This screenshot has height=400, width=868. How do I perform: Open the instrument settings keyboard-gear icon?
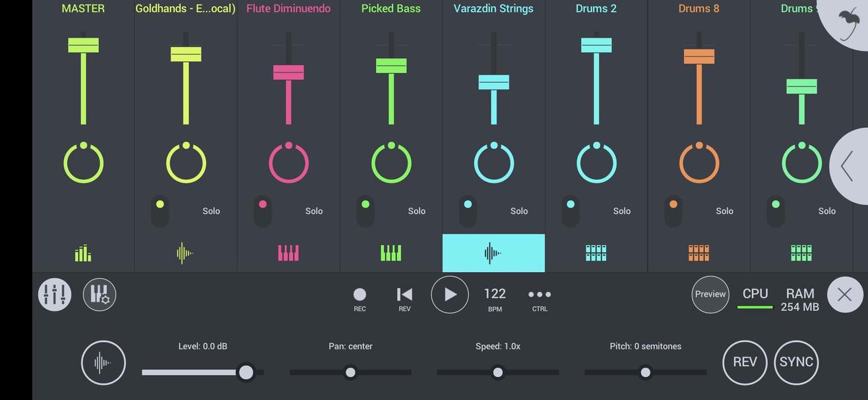[x=100, y=295]
